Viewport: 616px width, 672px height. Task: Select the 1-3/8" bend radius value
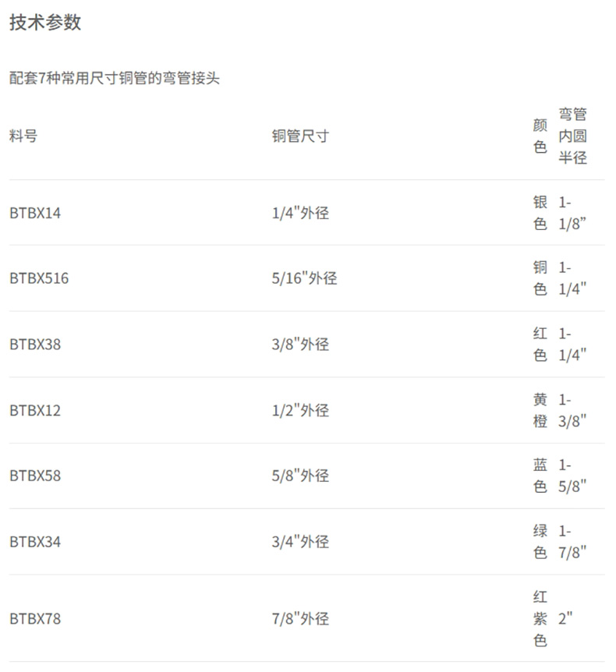pos(572,410)
